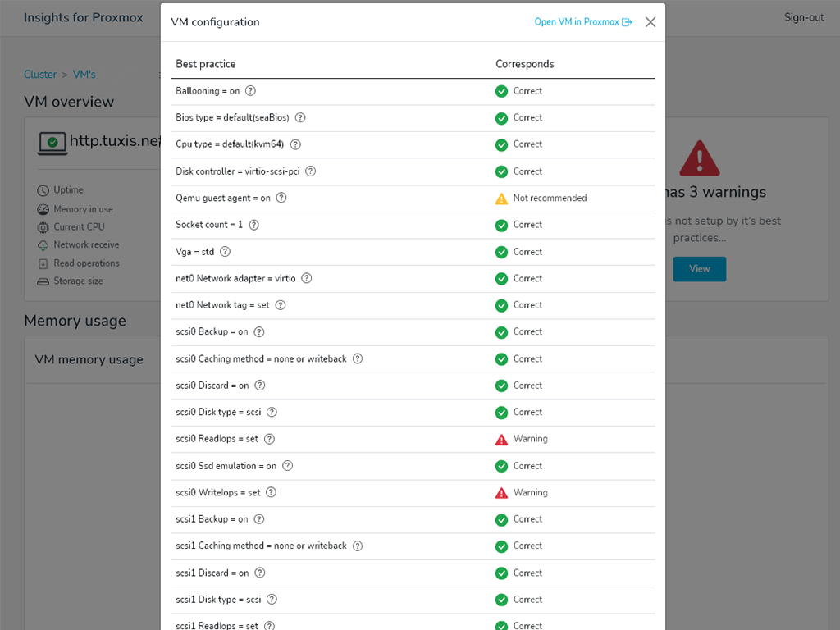Screen dimensions: 840x630
Task: Click green check icon for Socket count row
Action: click(501, 226)
